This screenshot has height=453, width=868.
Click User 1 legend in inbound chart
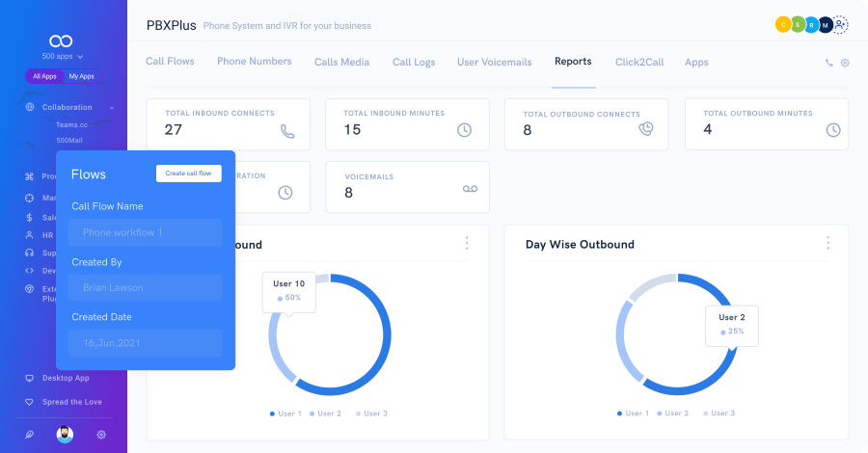coord(285,413)
